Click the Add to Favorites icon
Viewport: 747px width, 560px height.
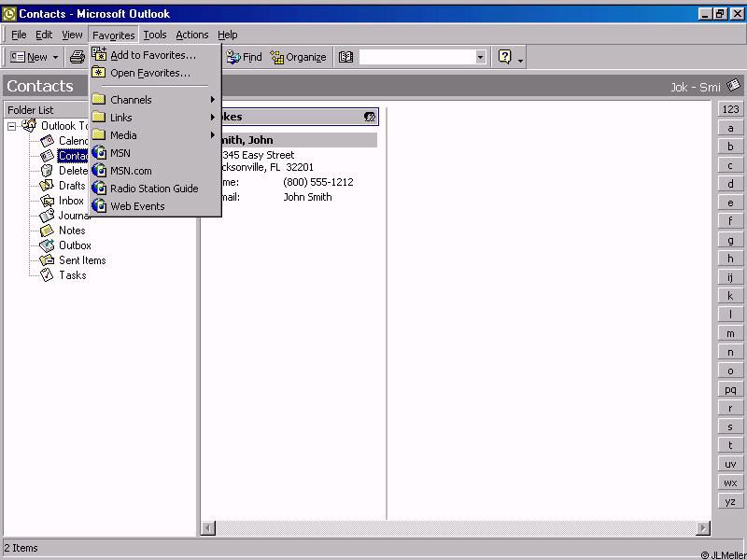tap(99, 54)
